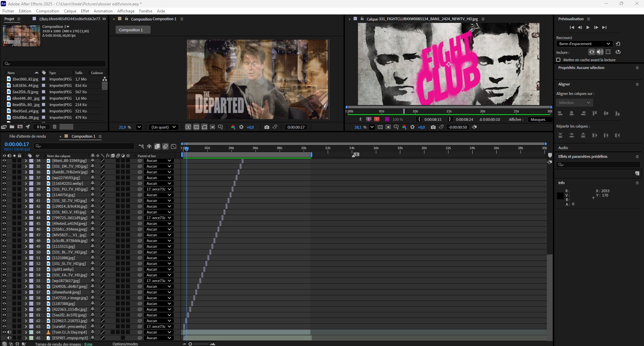Open the Calque menu
This screenshot has height=346, width=644.
point(70,11)
